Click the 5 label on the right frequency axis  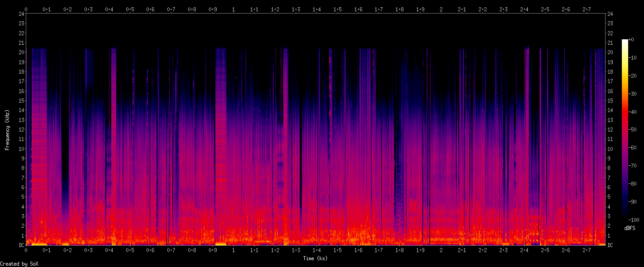click(608, 197)
